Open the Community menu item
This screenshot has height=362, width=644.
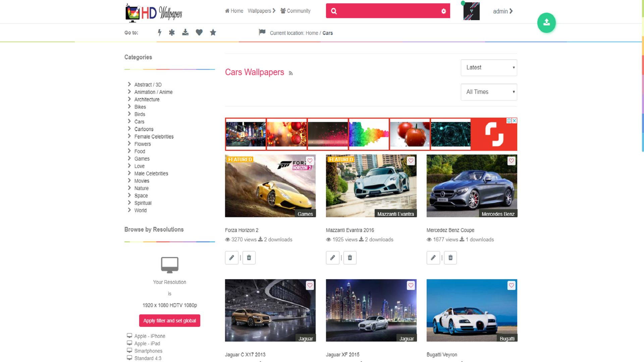pyautogui.click(x=296, y=11)
